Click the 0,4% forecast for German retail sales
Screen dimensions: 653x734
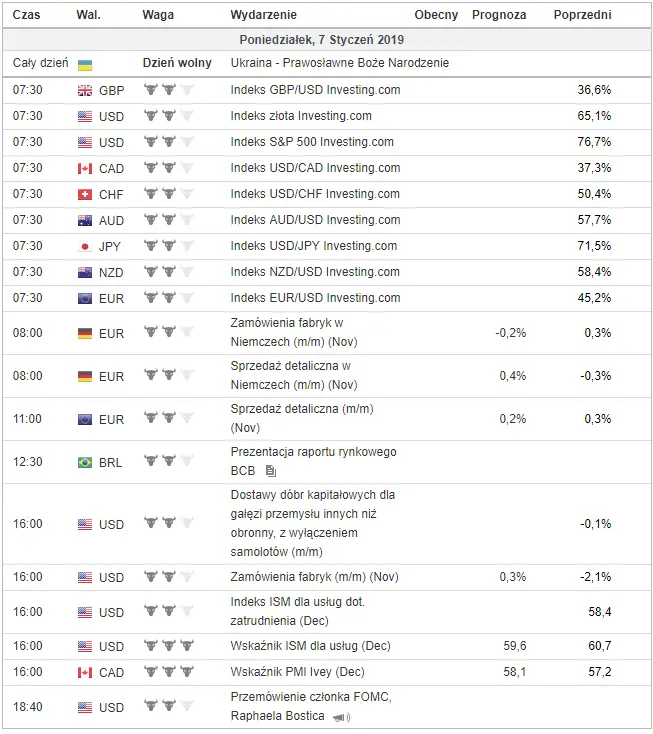click(x=513, y=376)
